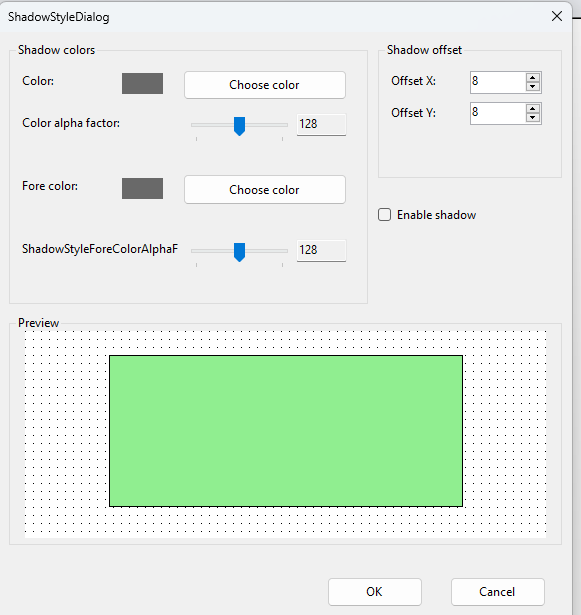
Task: Focus the Offset Y input field
Action: coord(498,114)
